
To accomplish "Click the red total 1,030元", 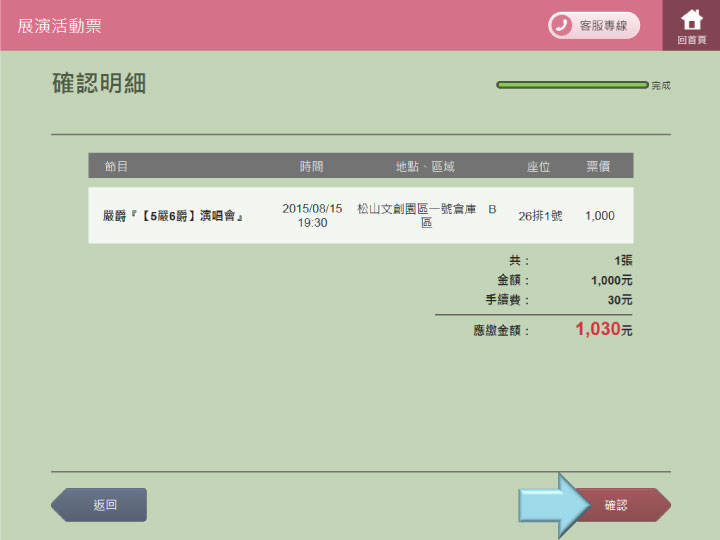I will tap(604, 329).
